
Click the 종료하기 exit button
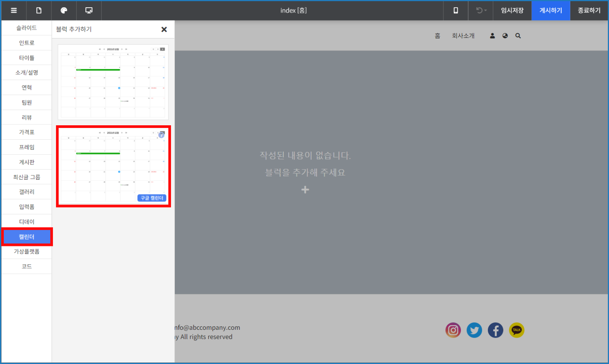click(589, 10)
